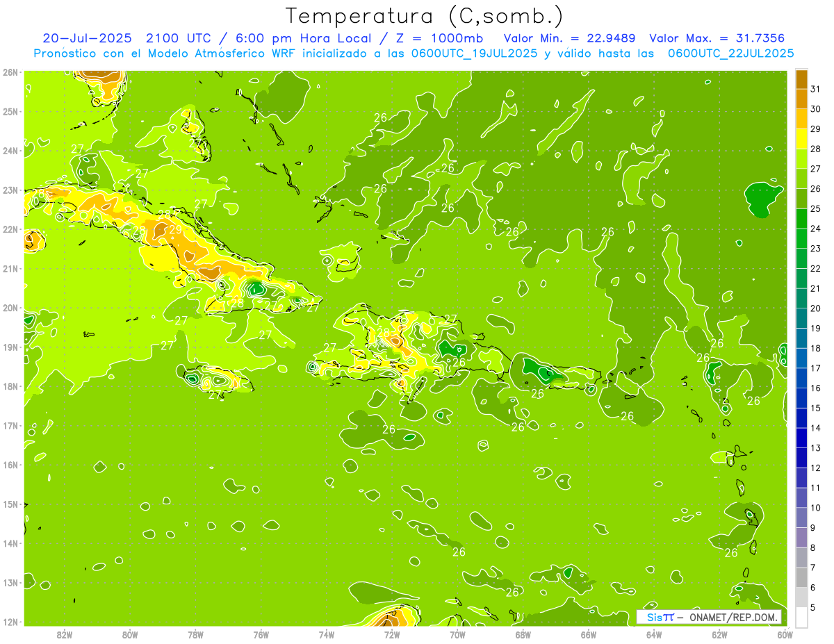834x644 pixels.
Task: Pick the legend swatch between 25 and 26
Action: [801, 199]
